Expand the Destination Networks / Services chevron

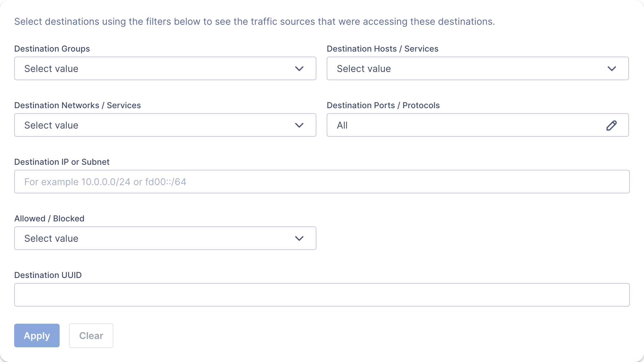tap(299, 125)
